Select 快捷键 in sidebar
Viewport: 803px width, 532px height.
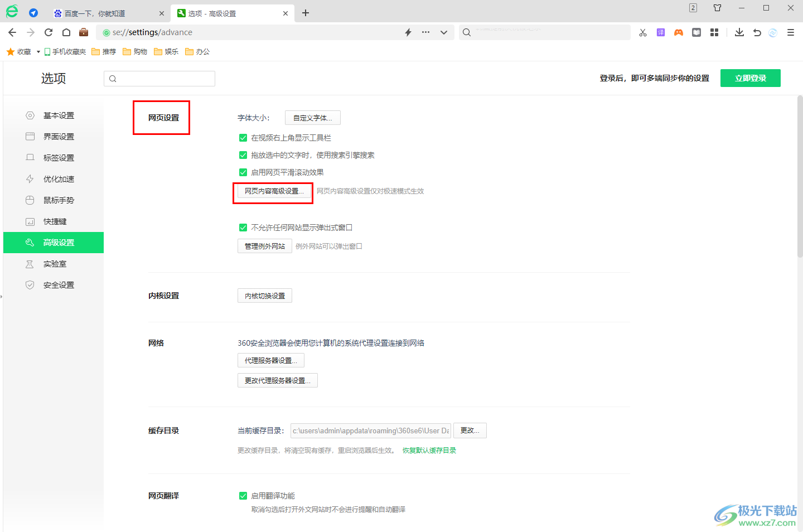point(54,221)
